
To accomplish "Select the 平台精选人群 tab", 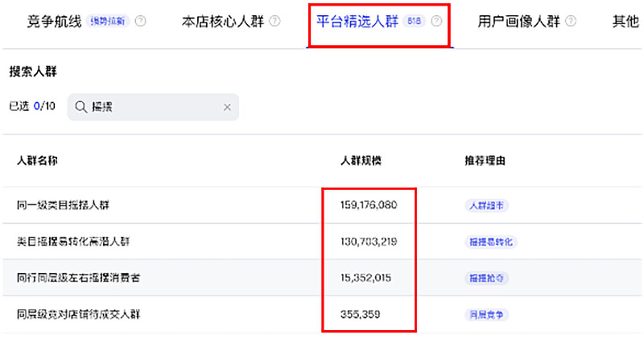I will click(357, 22).
